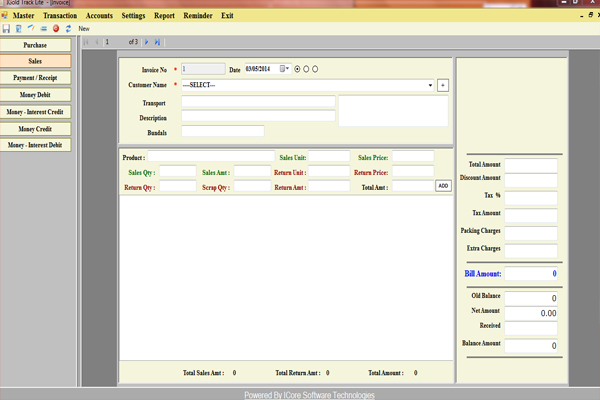Click the Money - Interest Credit sidebar button
600x400 pixels.
click(x=35, y=112)
